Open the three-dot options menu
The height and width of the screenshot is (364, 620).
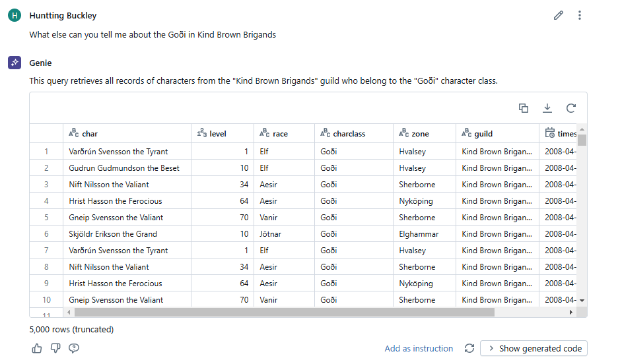click(579, 15)
